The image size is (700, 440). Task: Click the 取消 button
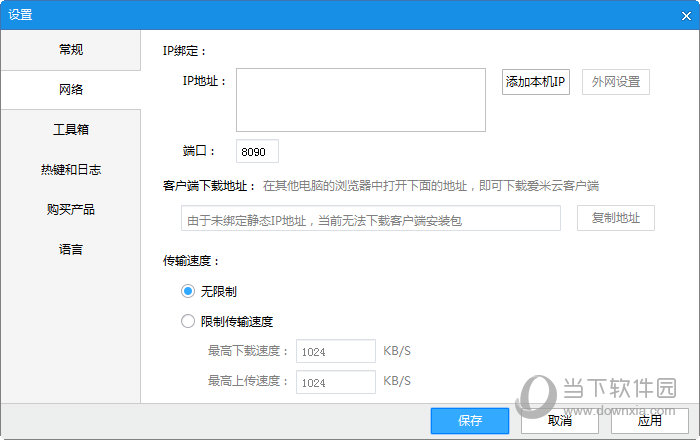(560, 420)
